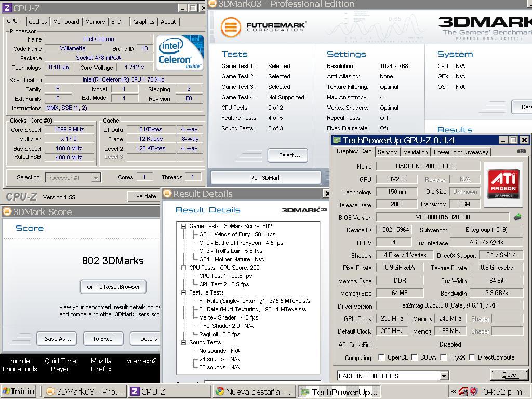The height and width of the screenshot is (399, 532).
Task: Click the Online ResultBrowser button
Action: coord(113,287)
